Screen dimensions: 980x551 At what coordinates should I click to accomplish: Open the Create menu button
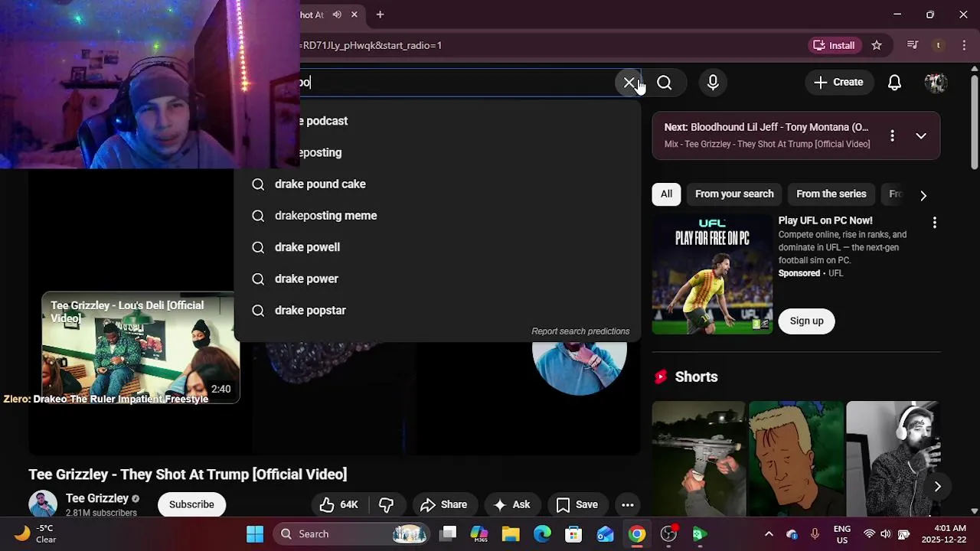838,82
